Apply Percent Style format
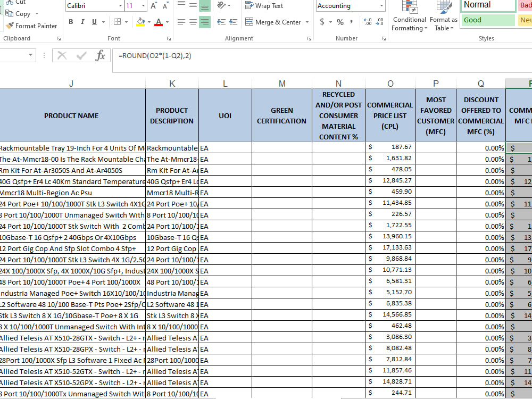532x399 pixels. pyautogui.click(x=340, y=22)
